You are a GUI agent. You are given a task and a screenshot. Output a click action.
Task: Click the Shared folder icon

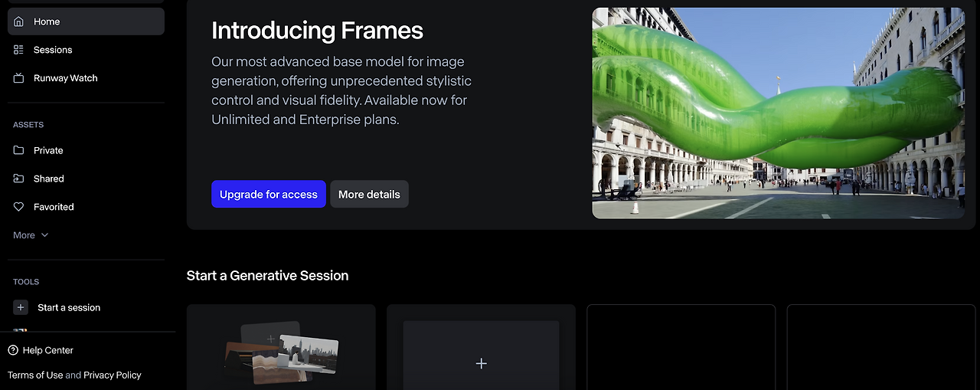19,179
